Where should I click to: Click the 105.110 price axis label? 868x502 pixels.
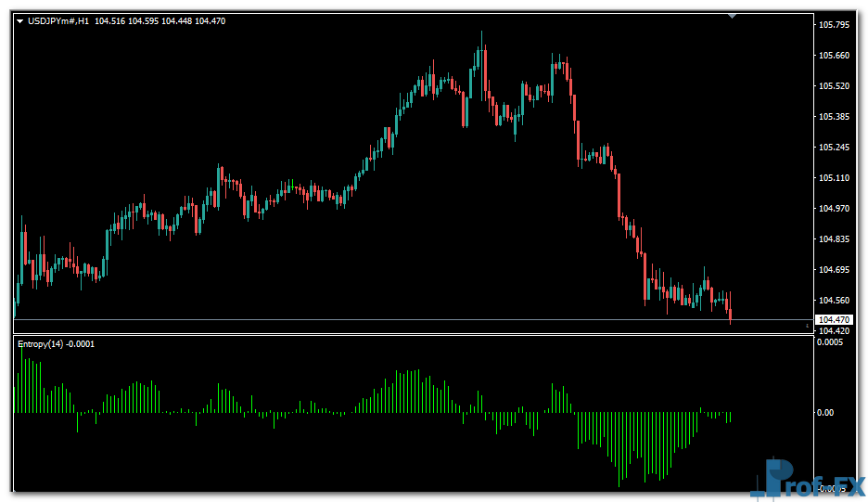pyautogui.click(x=835, y=178)
